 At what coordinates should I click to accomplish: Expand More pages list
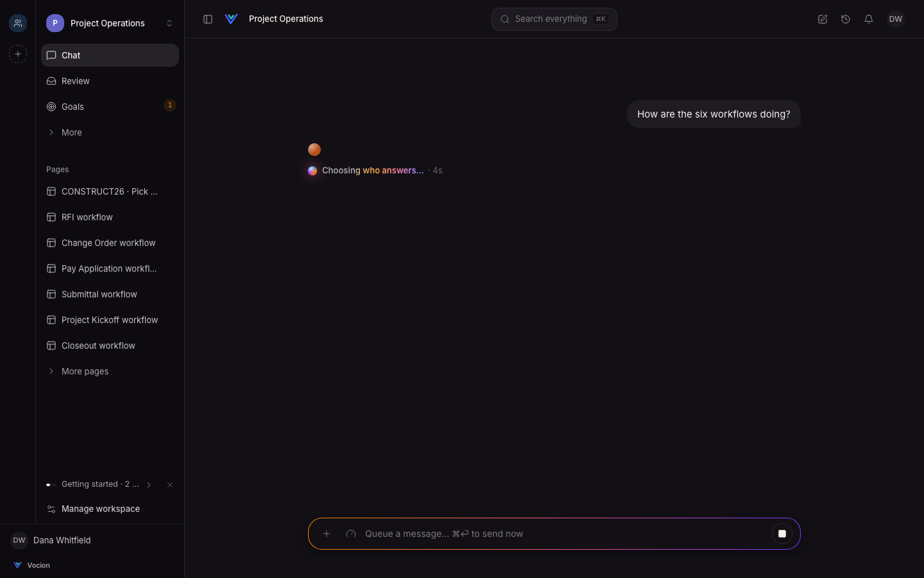pos(110,371)
